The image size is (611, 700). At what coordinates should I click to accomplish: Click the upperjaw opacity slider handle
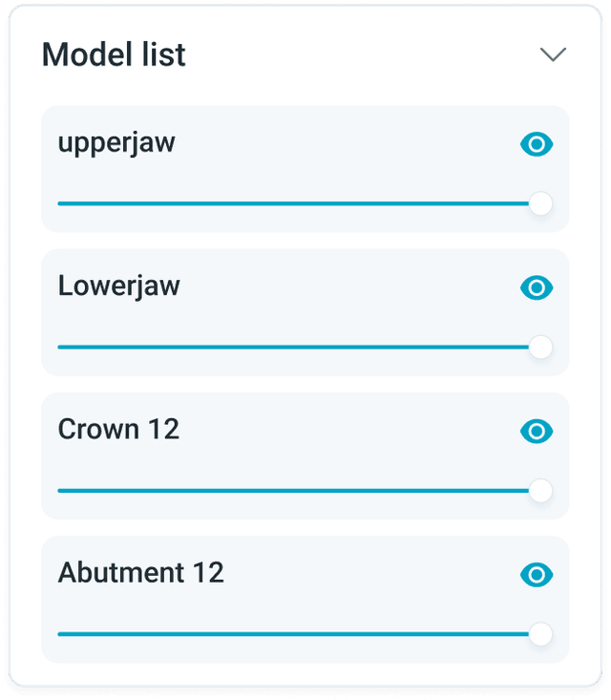[540, 203]
